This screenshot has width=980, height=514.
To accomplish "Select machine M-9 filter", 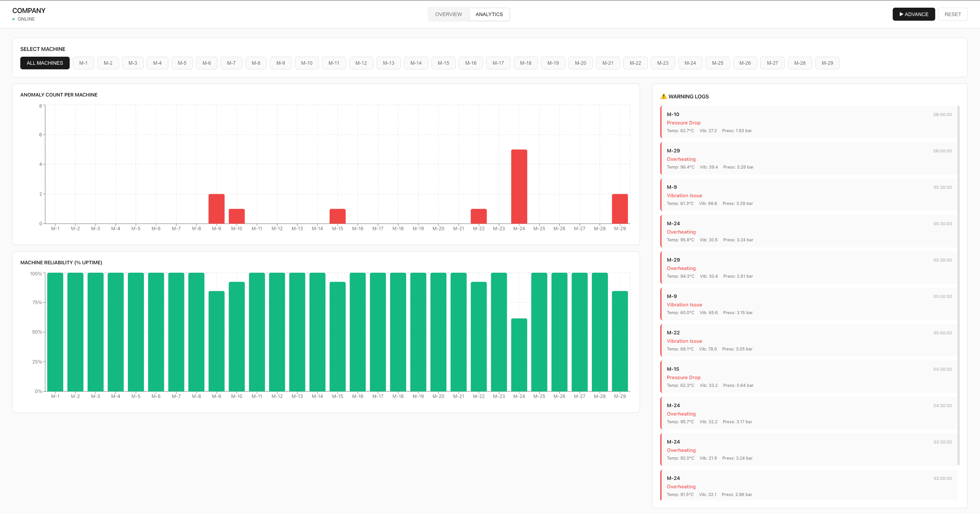I will [281, 63].
